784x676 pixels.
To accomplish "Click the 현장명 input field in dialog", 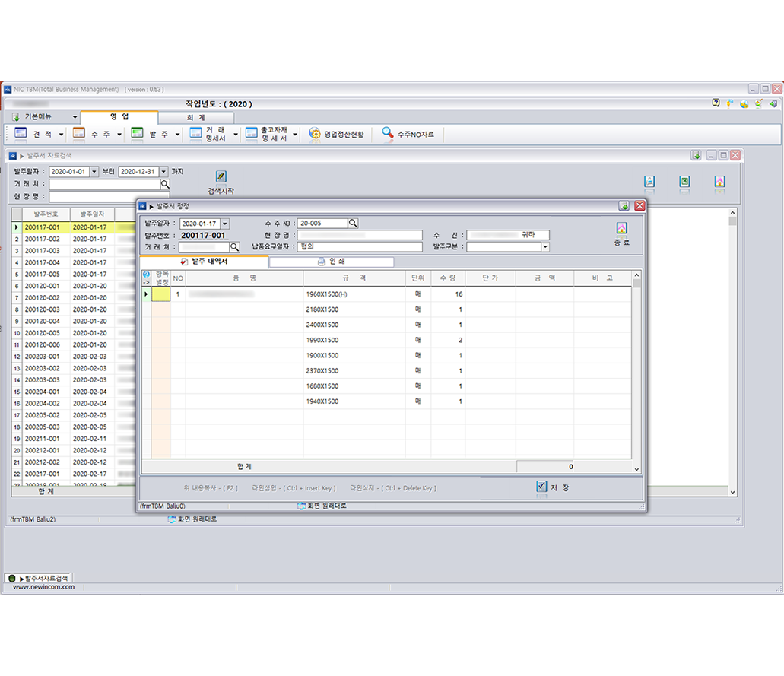I will coord(359,236).
